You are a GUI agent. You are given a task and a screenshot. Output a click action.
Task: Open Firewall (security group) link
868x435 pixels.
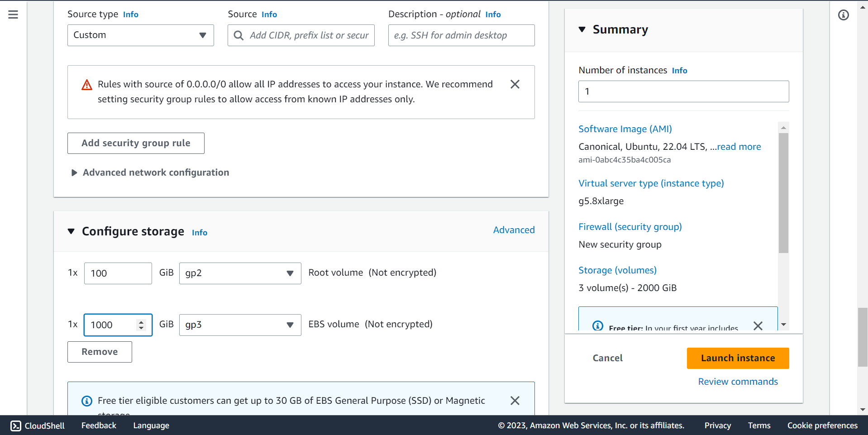coord(630,227)
